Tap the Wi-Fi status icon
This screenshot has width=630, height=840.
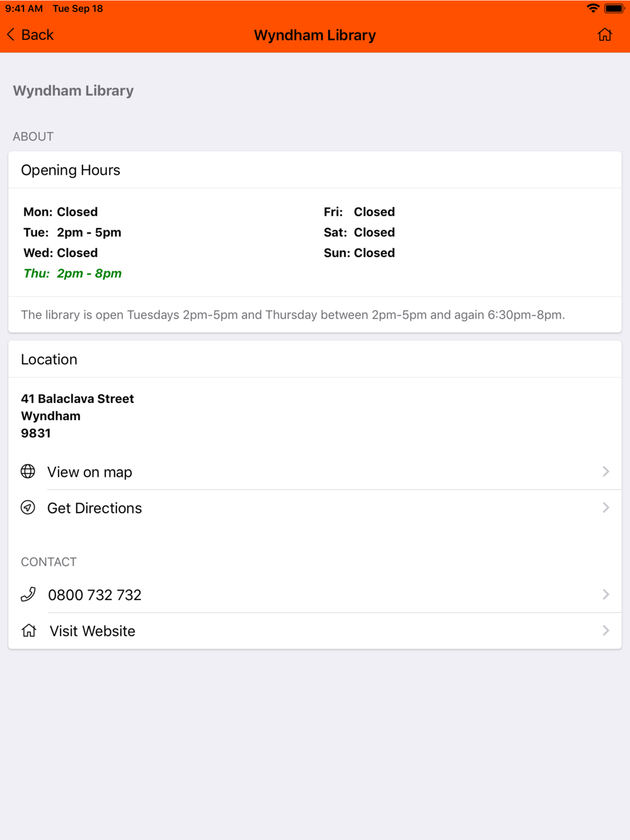click(x=593, y=8)
